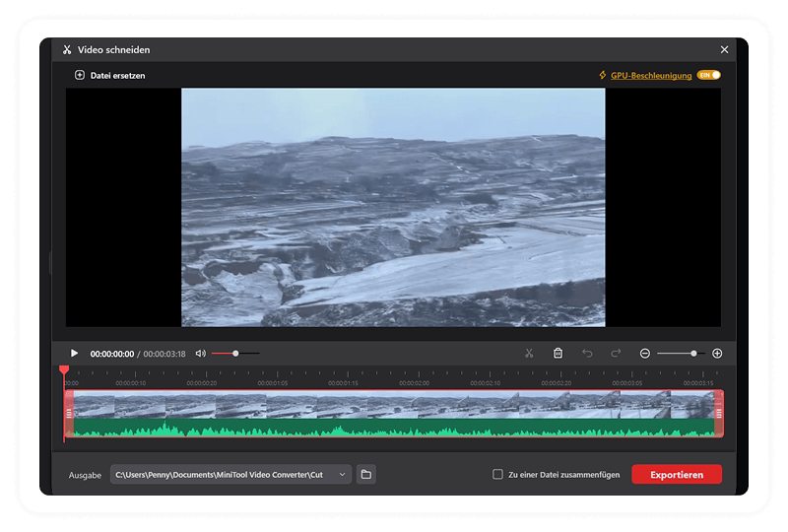Click the Datei ersetzen plus icon
The width and height of the screenshot is (788, 532).
[x=80, y=75]
